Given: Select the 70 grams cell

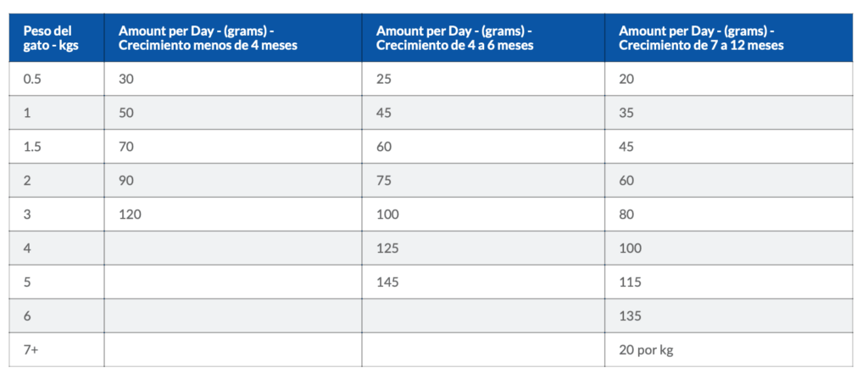Looking at the screenshot, I should (233, 147).
